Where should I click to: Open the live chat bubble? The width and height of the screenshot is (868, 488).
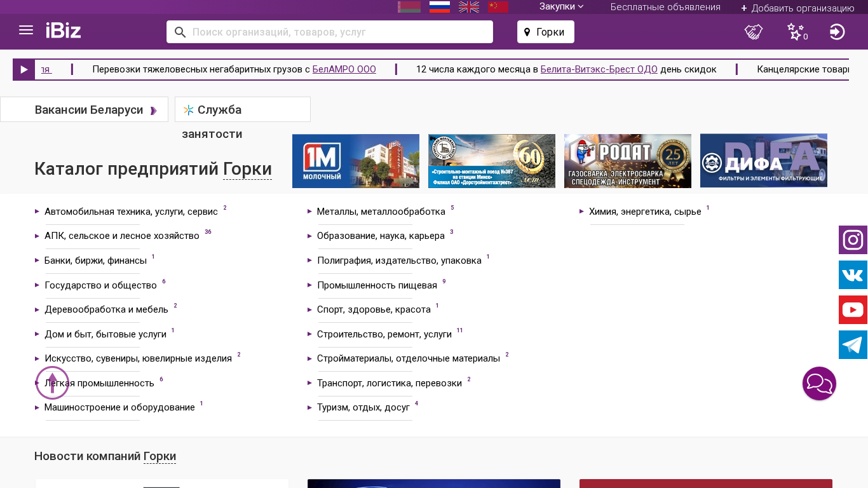[x=819, y=384]
